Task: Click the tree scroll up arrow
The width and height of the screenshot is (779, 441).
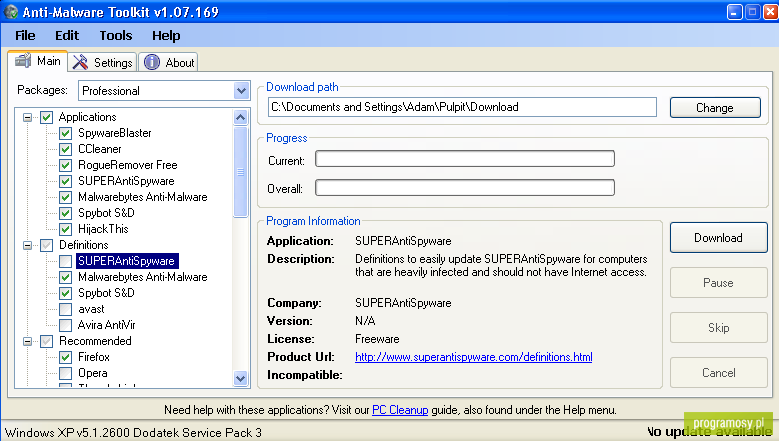Action: click(240, 117)
